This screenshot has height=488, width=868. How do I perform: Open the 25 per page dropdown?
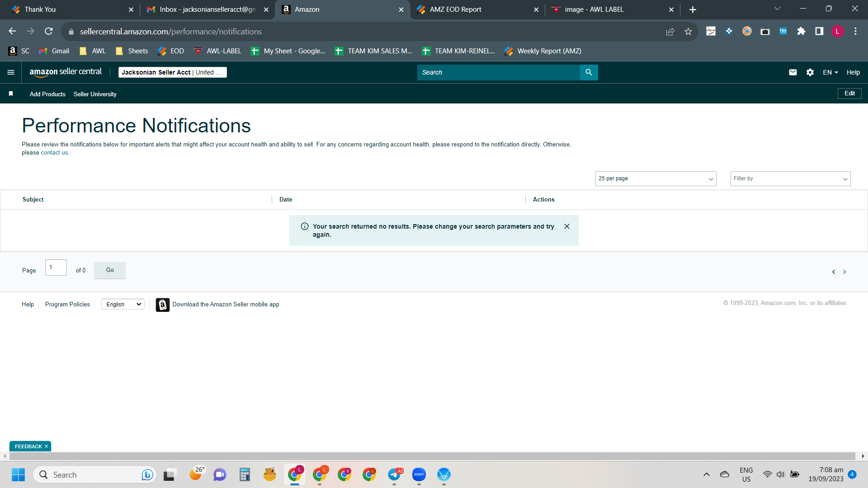[x=656, y=178]
